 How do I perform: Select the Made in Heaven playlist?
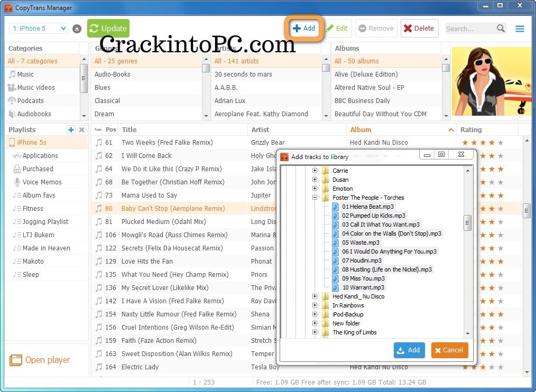[x=47, y=248]
